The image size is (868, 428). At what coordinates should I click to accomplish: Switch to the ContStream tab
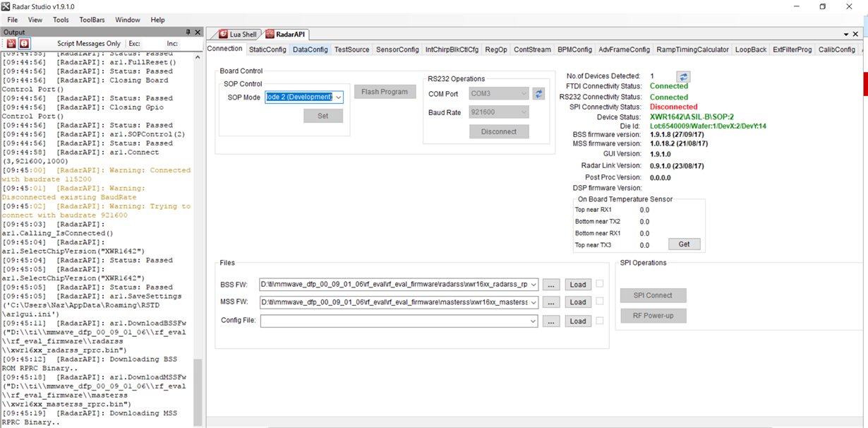pyautogui.click(x=532, y=49)
